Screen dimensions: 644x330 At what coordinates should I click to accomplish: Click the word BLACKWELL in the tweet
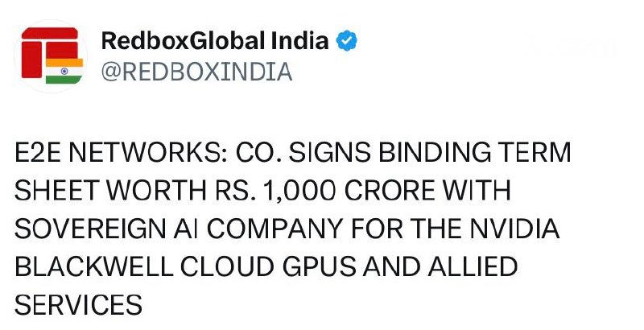pos(94,266)
